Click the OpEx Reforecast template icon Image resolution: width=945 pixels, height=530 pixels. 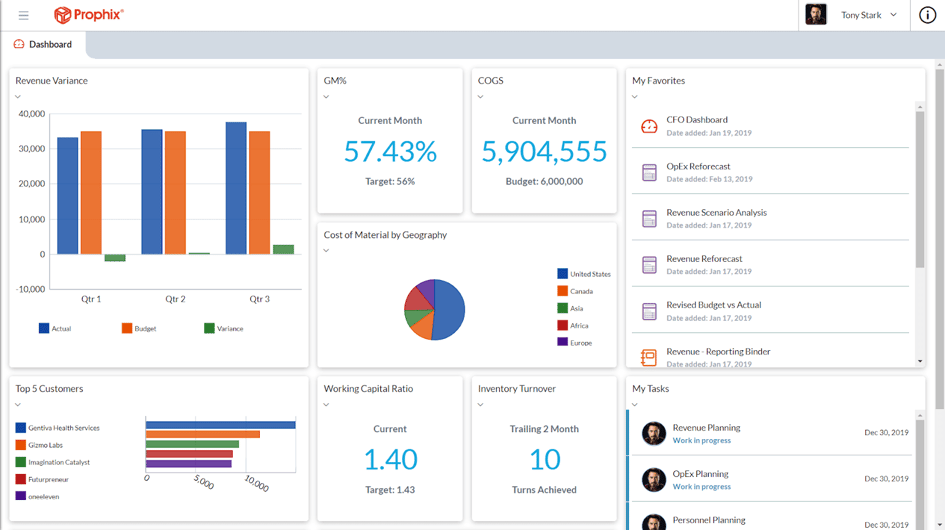click(649, 173)
